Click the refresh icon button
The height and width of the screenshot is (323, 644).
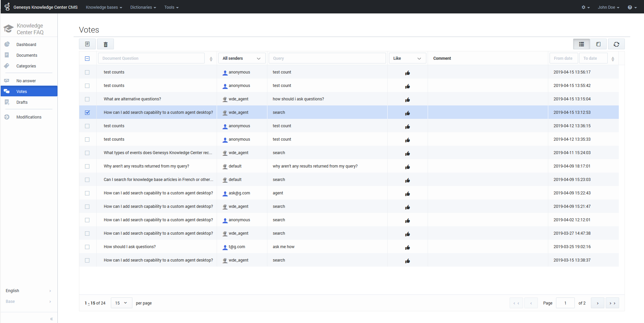pyautogui.click(x=616, y=44)
